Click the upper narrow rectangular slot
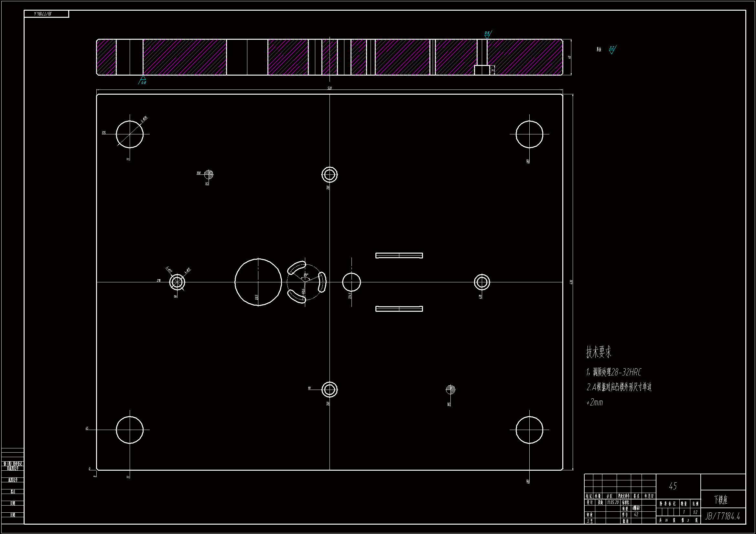The width and height of the screenshot is (756, 534). point(399,256)
